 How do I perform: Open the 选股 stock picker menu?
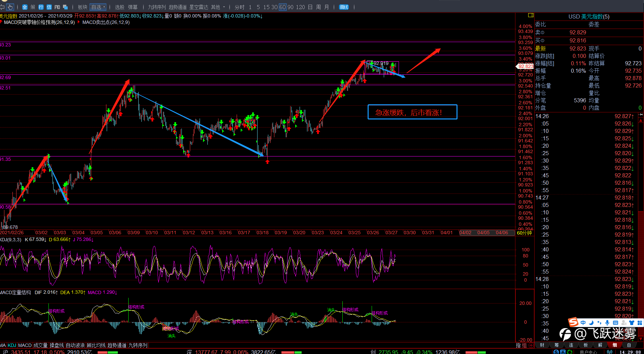[x=120, y=7]
